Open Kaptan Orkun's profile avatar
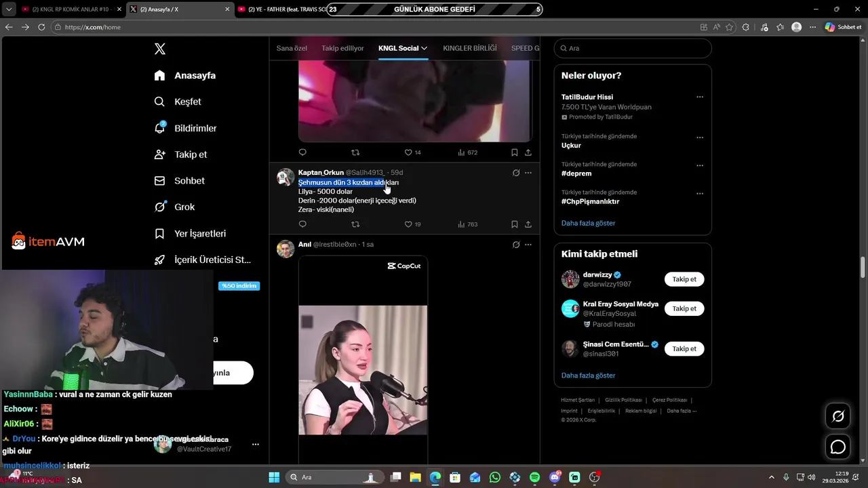The image size is (868, 488). (285, 177)
